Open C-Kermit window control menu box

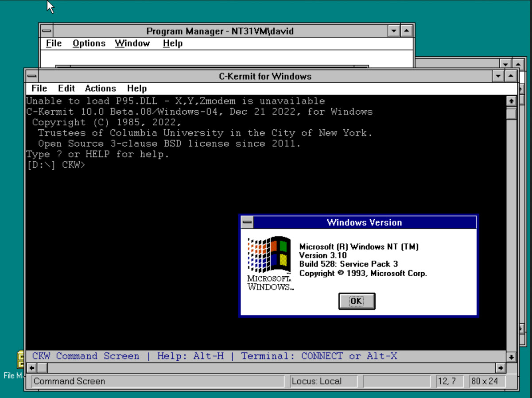(x=32, y=76)
